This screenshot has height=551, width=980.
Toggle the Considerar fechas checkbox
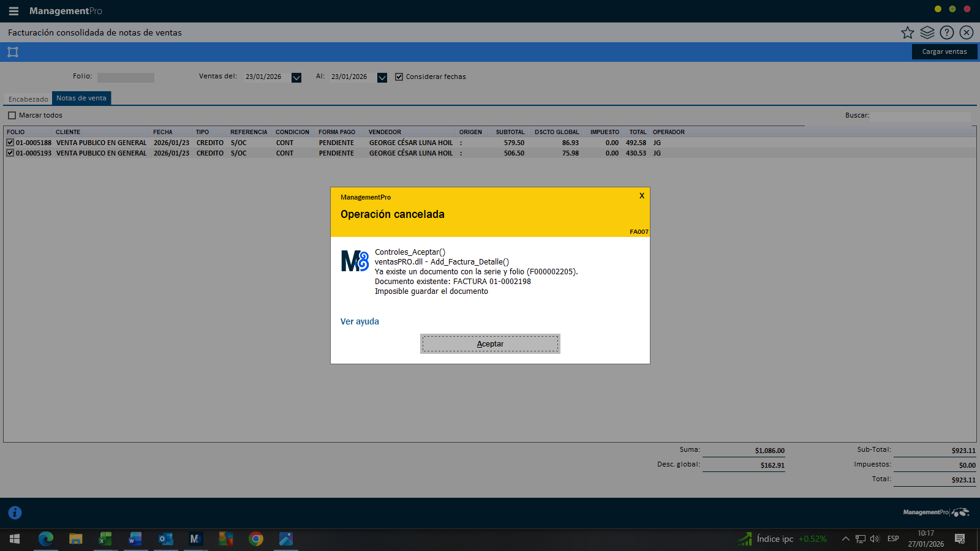point(399,77)
